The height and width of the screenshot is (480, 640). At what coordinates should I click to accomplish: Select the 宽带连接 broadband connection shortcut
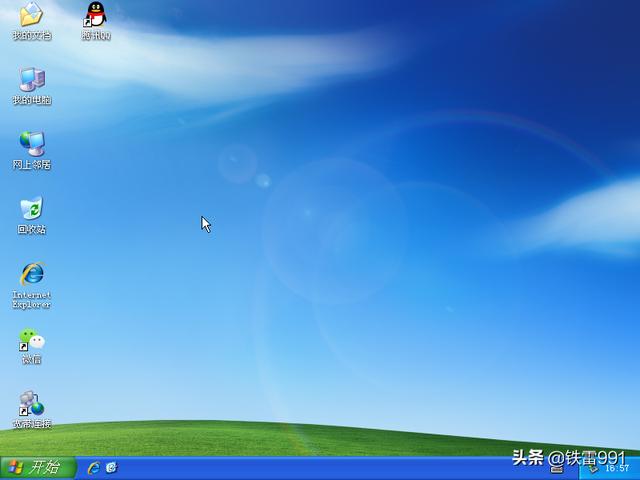(x=31, y=409)
